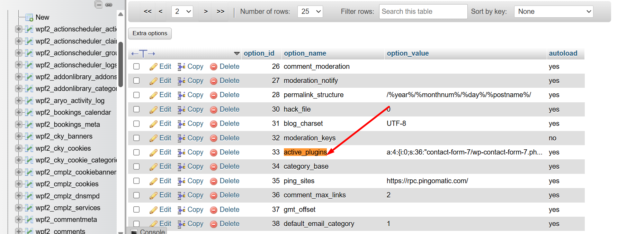Open column options dropdown triangle in header
The image size is (644, 234).
click(237, 54)
